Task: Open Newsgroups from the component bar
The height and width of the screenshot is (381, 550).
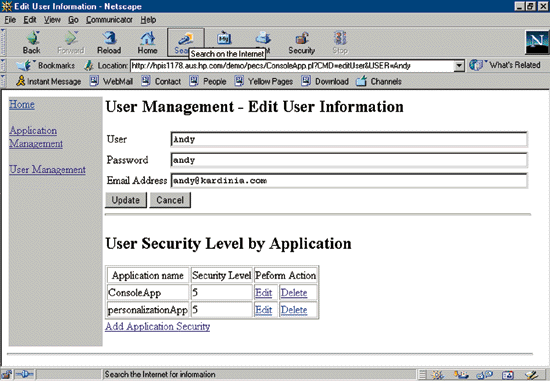Action: [484, 375]
